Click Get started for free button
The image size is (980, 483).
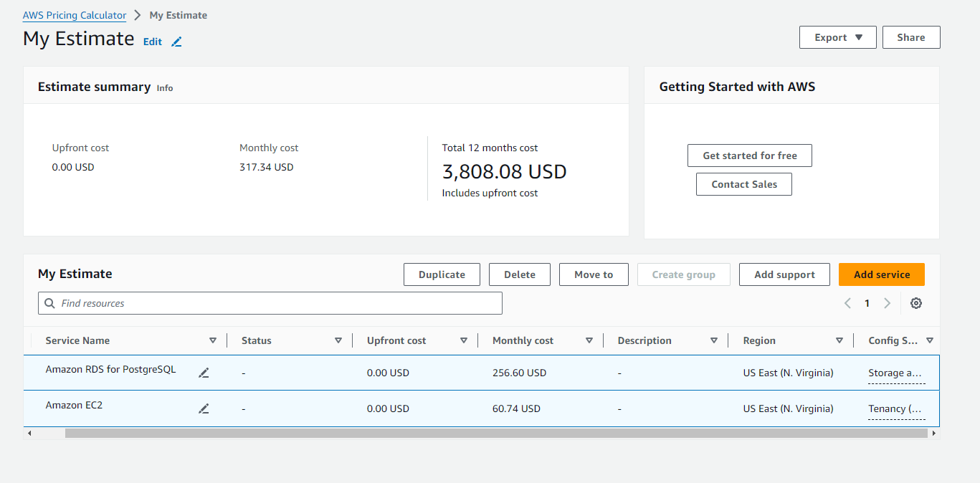pos(750,156)
